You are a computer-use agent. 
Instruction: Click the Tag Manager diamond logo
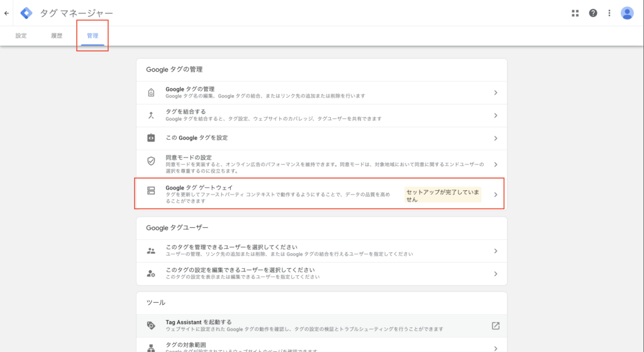[26, 13]
